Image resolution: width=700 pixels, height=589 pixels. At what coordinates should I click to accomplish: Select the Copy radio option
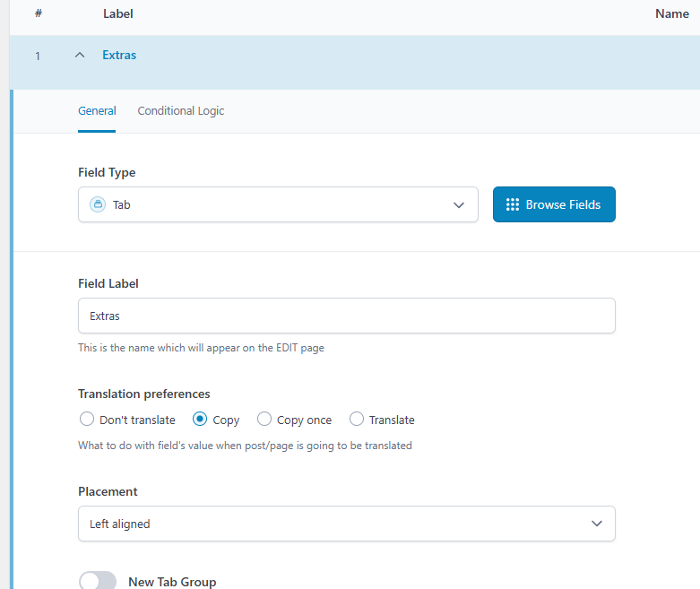pos(200,419)
